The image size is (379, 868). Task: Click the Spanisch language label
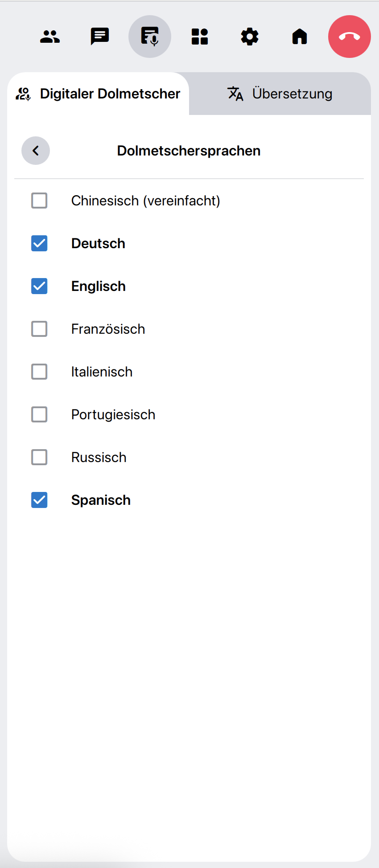click(x=101, y=500)
